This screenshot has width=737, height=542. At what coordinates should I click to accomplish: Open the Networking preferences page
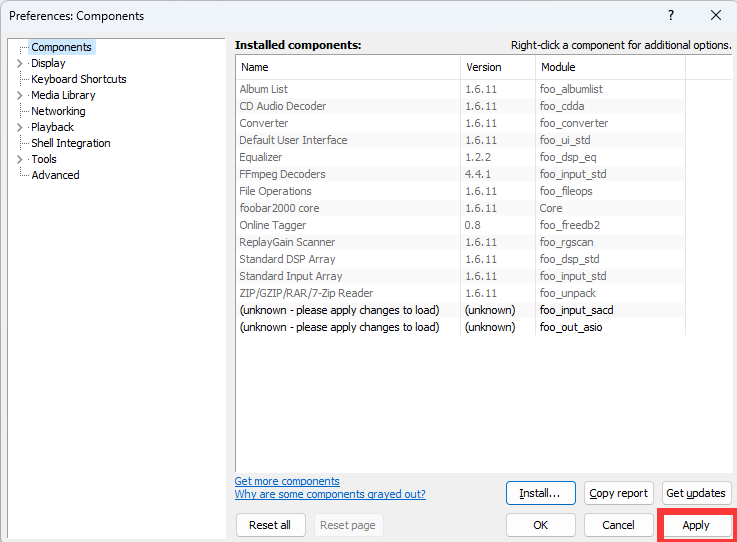[x=58, y=111]
